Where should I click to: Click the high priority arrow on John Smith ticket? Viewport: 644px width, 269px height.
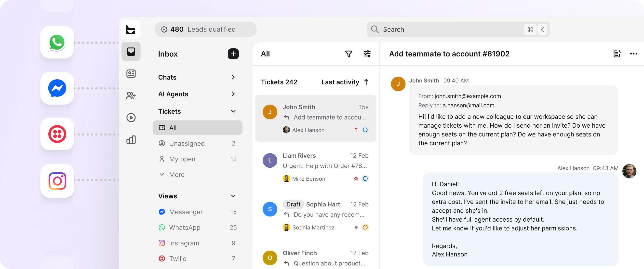356,130
